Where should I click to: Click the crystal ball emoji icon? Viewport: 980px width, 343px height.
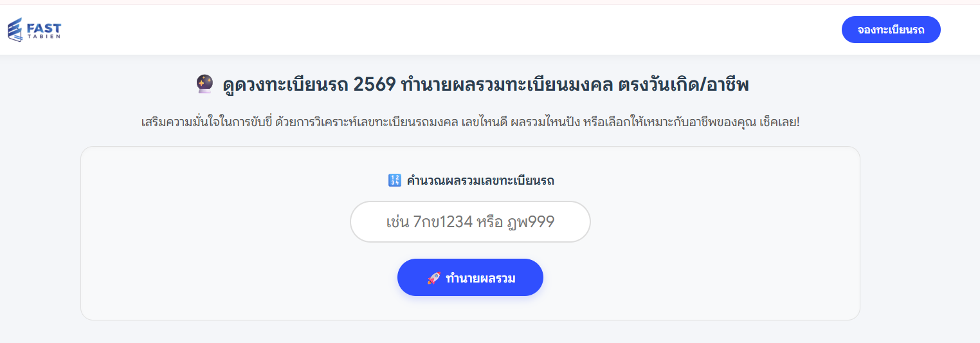coord(204,84)
